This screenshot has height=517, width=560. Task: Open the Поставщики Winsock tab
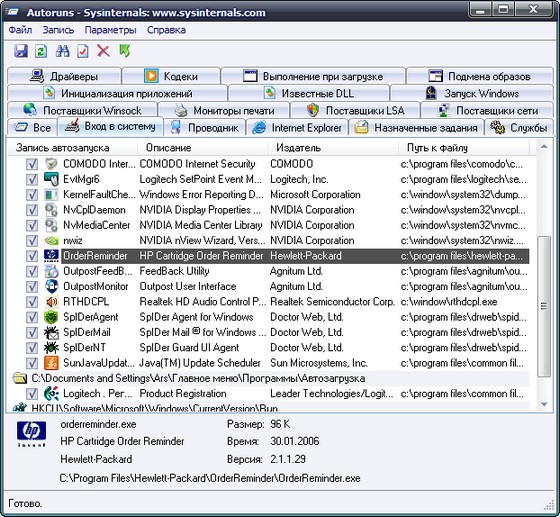[82, 110]
